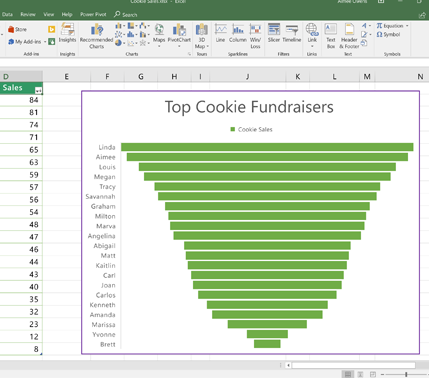
Task: Open the Sales column filter dropdown
Action: (39, 90)
